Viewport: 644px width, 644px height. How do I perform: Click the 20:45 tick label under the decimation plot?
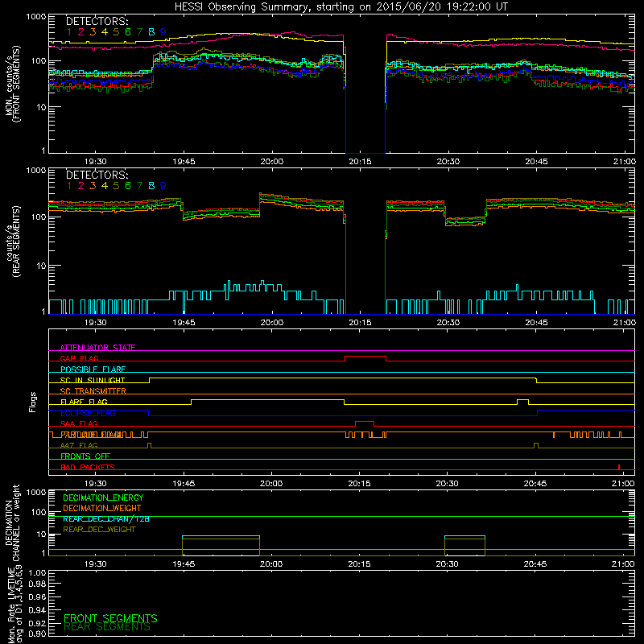tap(535, 564)
